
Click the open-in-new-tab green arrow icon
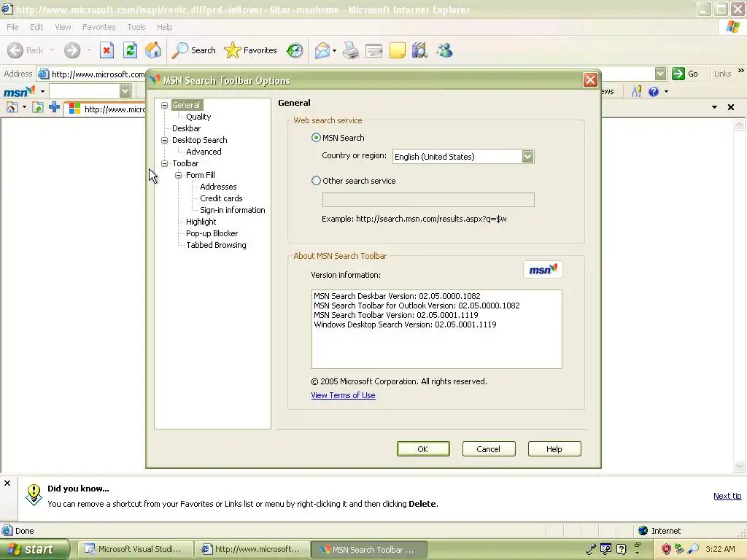tap(38, 108)
